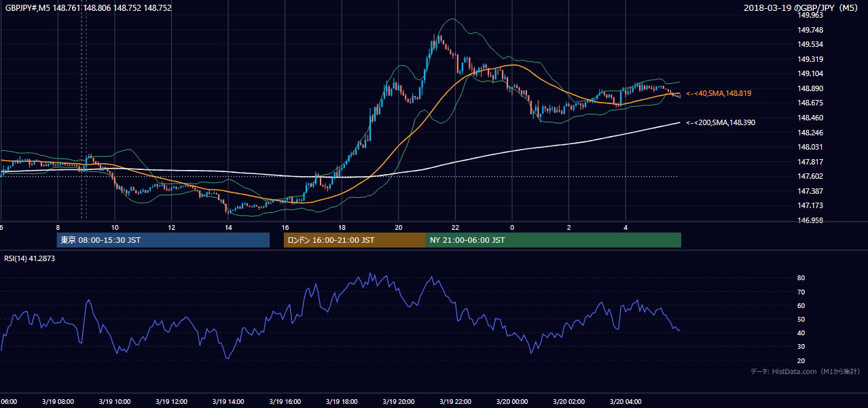Screen dimensions: 868x408
Task: Click hour label 14 under the price chart
Action: coord(229,227)
